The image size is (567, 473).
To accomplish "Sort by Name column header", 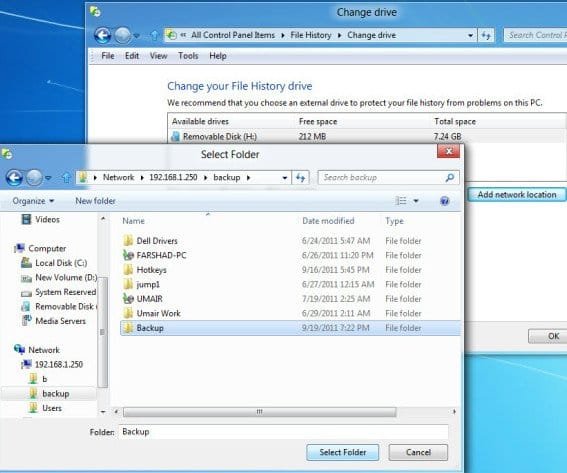I will pos(133,221).
